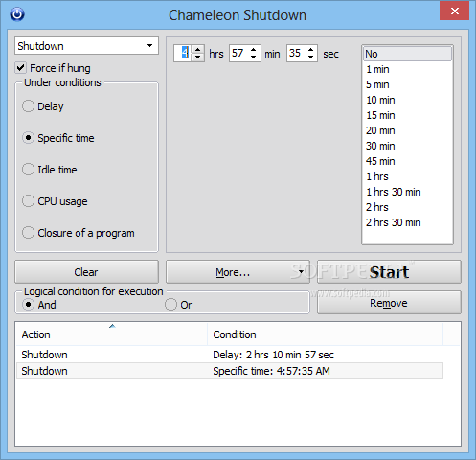476x460 pixels.
Task: Select the 5 min preset
Action: 407,84
